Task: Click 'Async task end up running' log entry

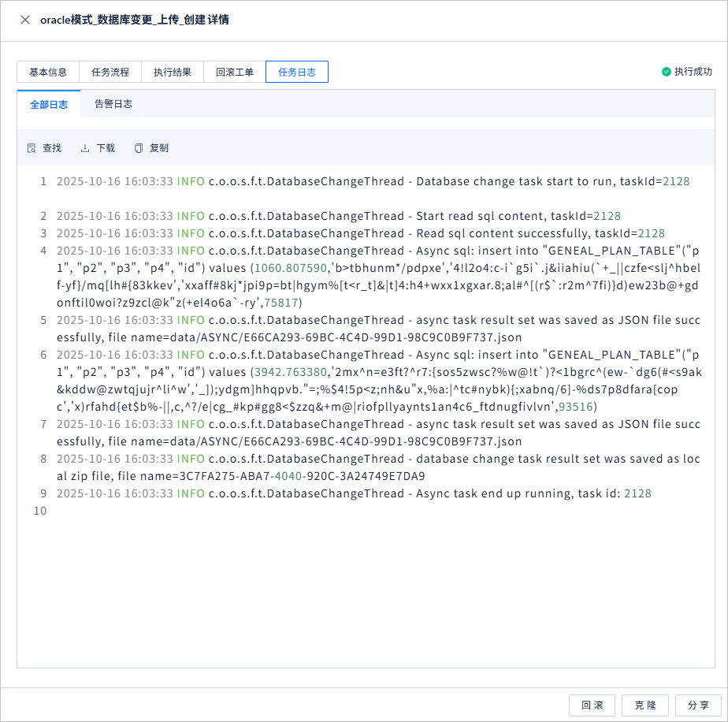Action: coord(493,493)
